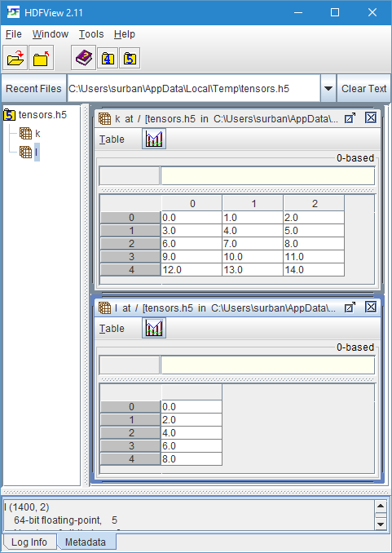Screen dimensions: 392x553
Task: Click row 4 cell 8.0 in the l table
Action: point(192,459)
